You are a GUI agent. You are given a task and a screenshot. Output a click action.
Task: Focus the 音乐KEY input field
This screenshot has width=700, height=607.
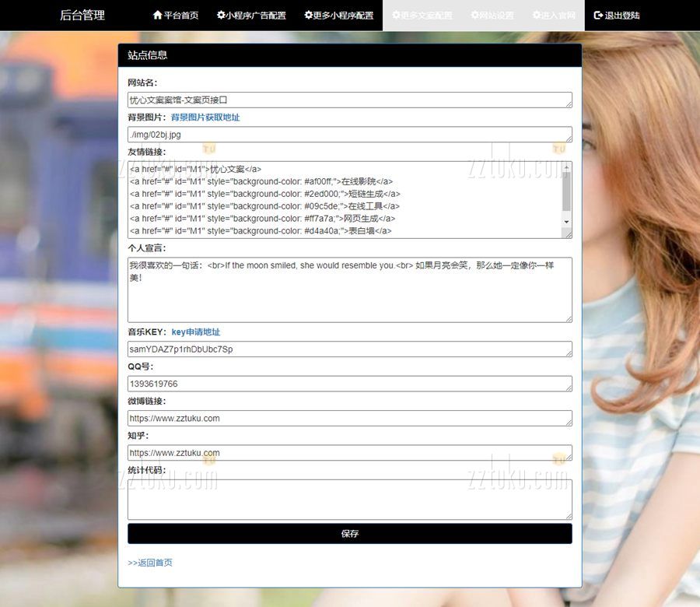click(349, 349)
